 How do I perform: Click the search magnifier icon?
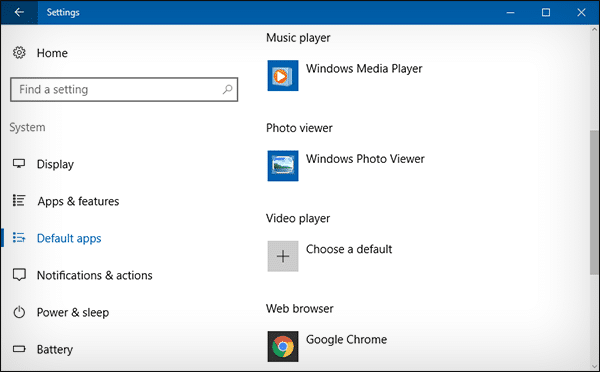point(227,90)
